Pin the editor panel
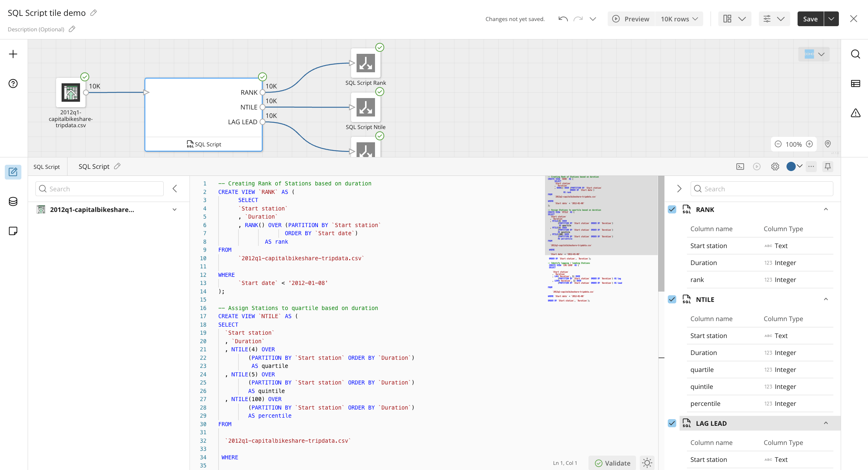 [828, 167]
